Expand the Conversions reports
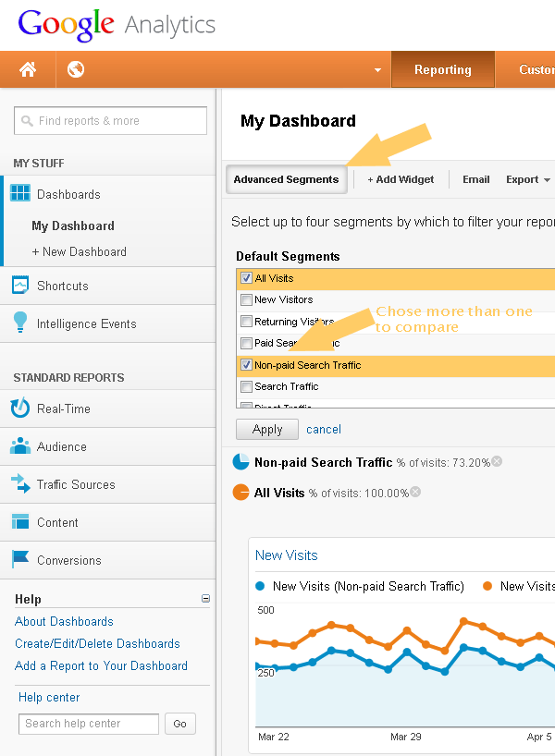The width and height of the screenshot is (555, 756). (69, 561)
